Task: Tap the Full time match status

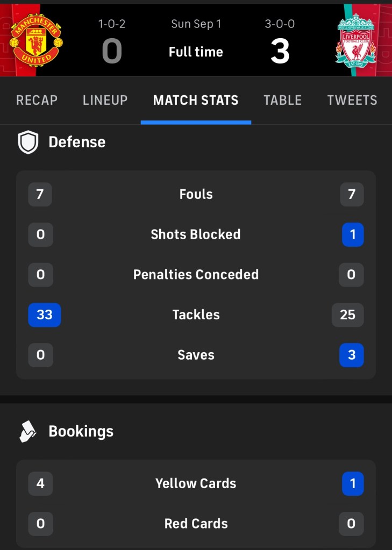Action: tap(196, 52)
